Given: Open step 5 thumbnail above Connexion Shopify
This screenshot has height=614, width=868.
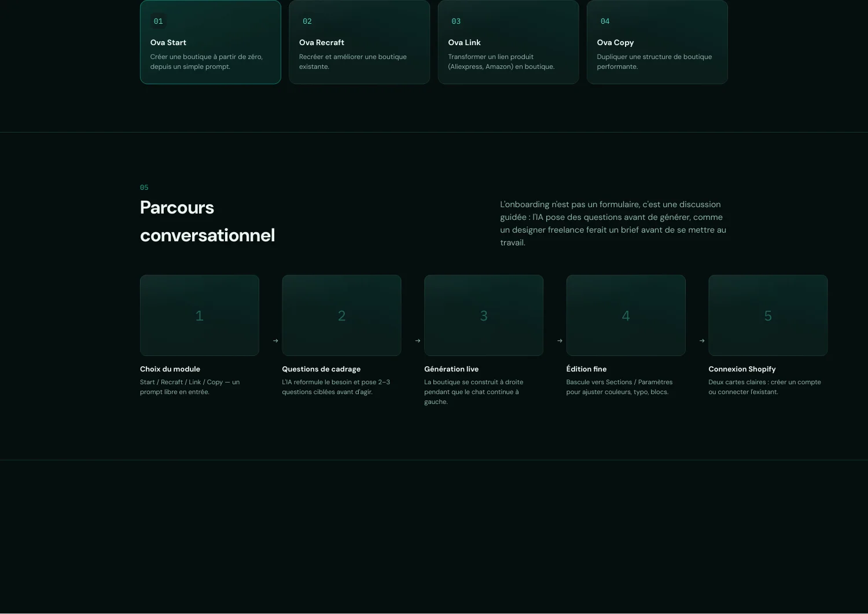Looking at the screenshot, I should click(768, 315).
